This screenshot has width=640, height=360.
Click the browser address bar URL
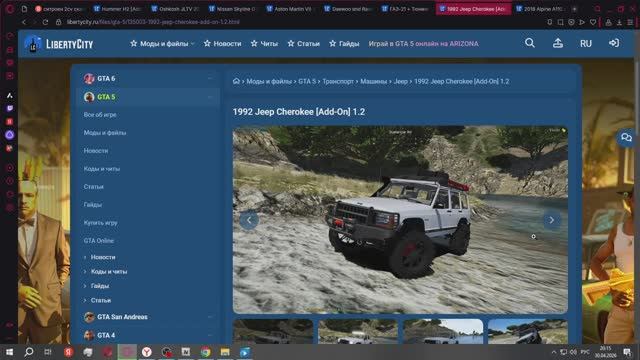click(x=153, y=22)
